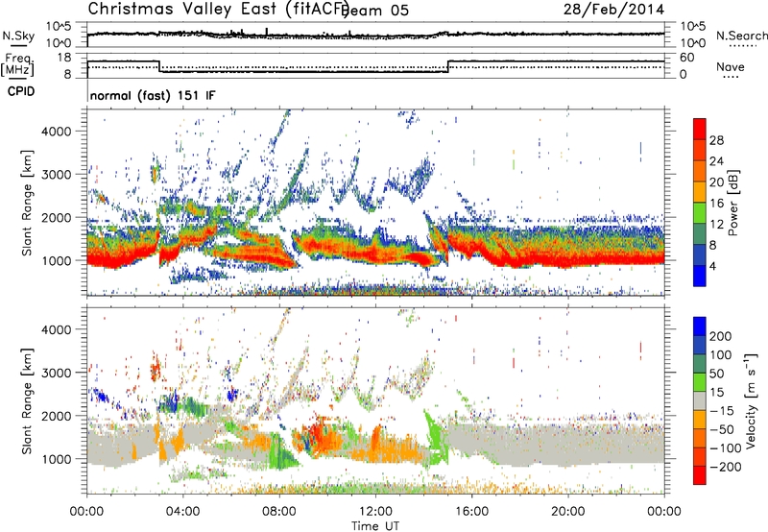Click the '4000' range tick of power panel

click(57, 132)
